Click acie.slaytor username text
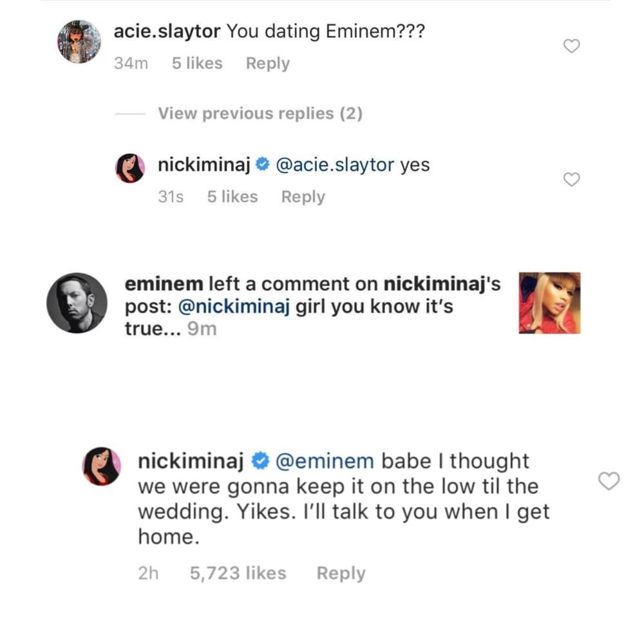644x644 pixels. click(x=167, y=32)
